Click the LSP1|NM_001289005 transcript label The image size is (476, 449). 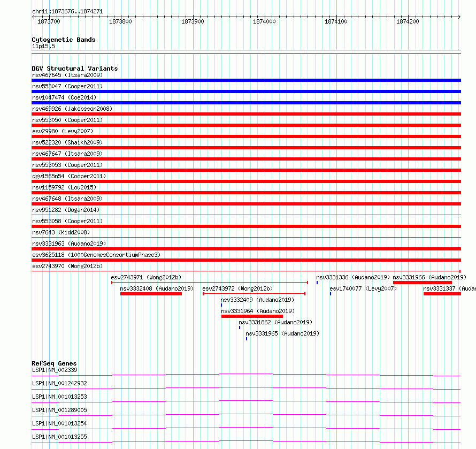click(59, 410)
